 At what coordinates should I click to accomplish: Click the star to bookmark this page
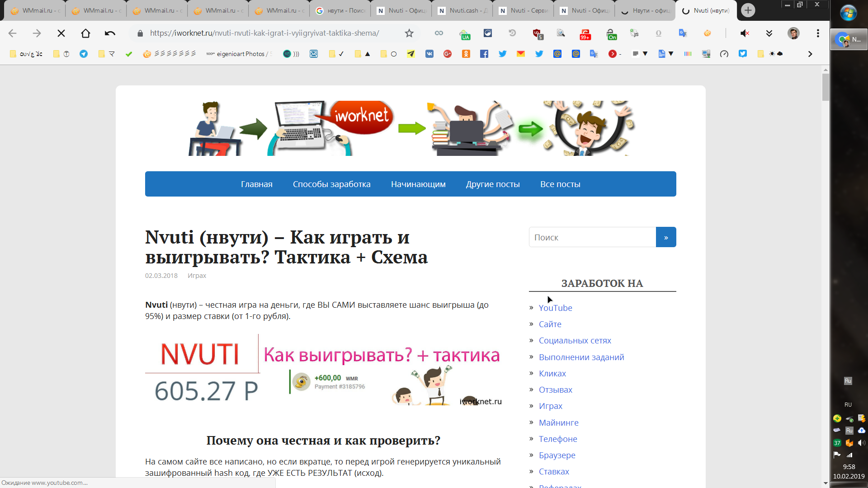pos(409,33)
